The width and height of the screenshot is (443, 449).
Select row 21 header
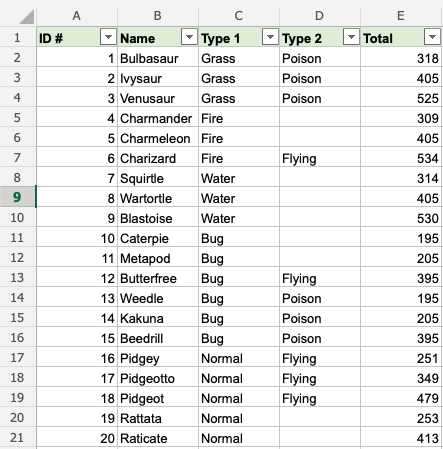tap(17, 437)
